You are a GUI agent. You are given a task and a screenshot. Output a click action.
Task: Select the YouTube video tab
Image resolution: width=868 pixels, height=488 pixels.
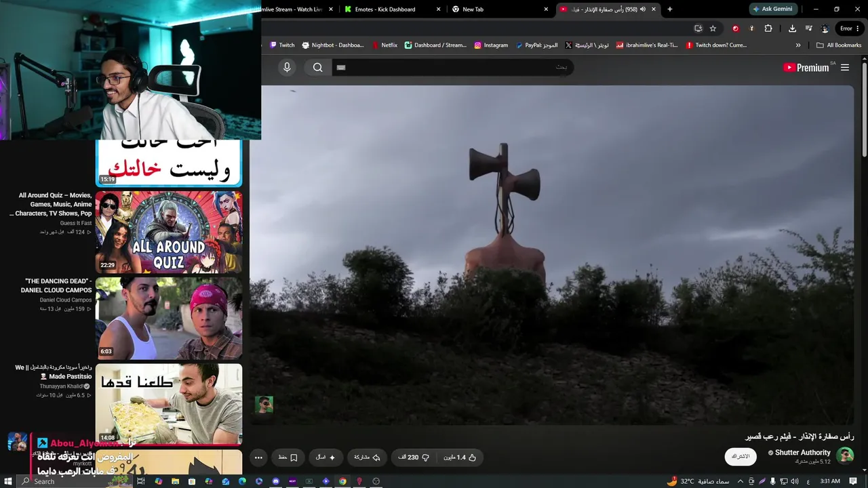click(x=608, y=9)
